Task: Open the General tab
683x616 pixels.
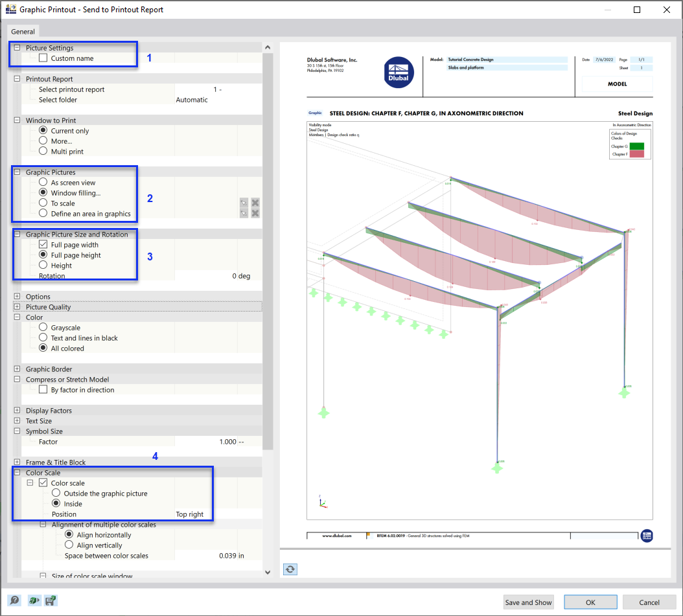Action: pyautogui.click(x=23, y=31)
